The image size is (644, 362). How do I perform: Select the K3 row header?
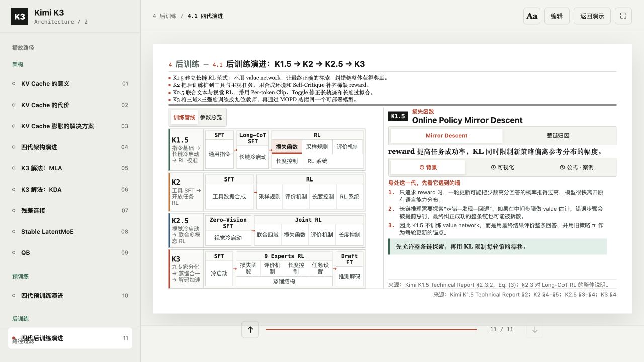[186, 269]
